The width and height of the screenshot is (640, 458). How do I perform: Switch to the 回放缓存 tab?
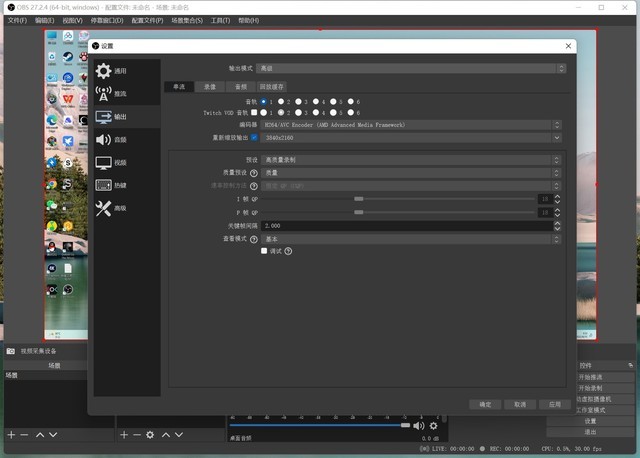pos(271,87)
